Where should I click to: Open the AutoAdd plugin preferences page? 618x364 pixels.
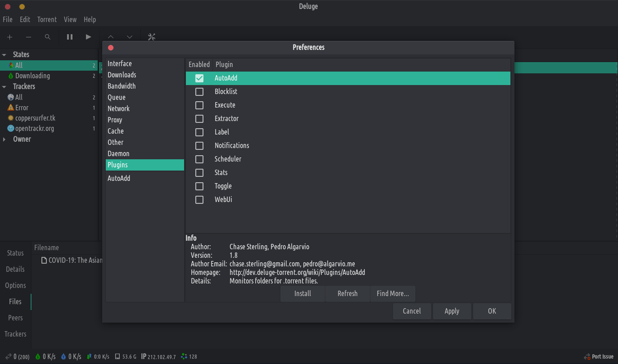pos(145,178)
